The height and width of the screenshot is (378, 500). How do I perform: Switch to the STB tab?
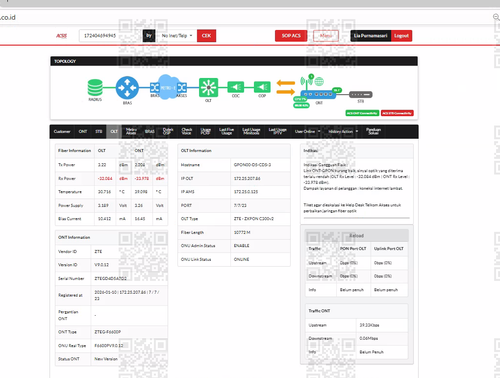pos(99,132)
